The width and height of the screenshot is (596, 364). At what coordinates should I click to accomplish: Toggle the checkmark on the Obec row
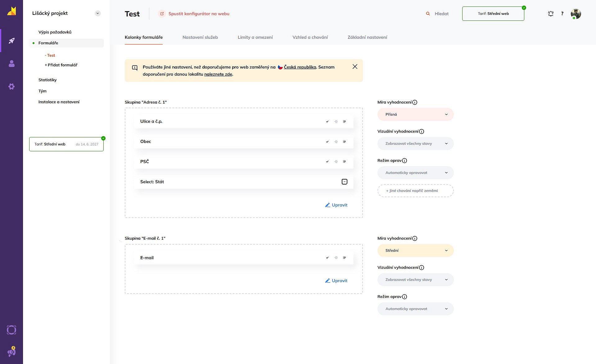tap(327, 142)
